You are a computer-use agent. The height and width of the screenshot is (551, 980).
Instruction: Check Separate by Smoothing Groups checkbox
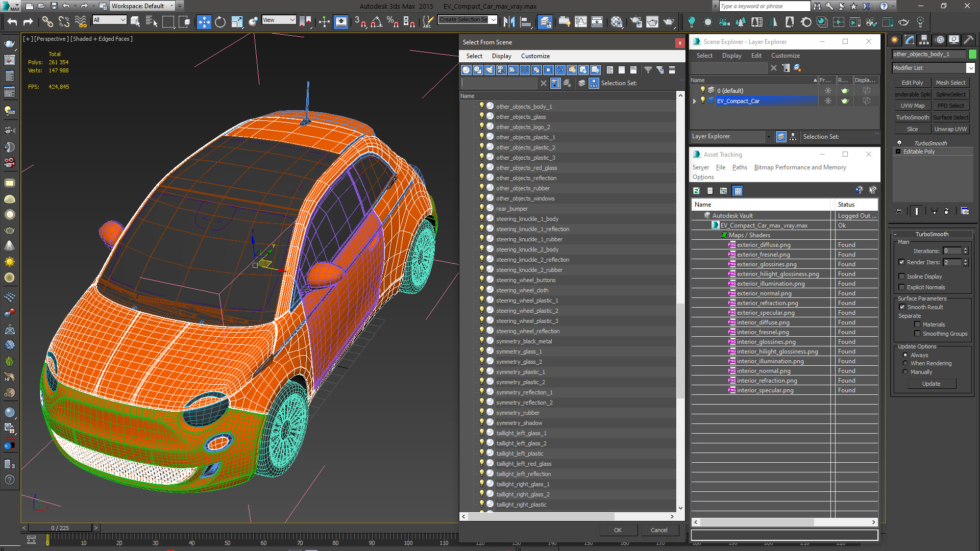[x=917, y=333]
